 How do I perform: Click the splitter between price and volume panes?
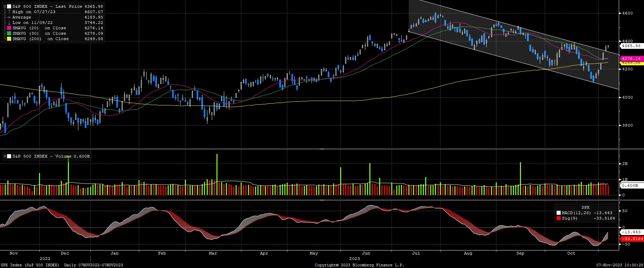[322, 149]
